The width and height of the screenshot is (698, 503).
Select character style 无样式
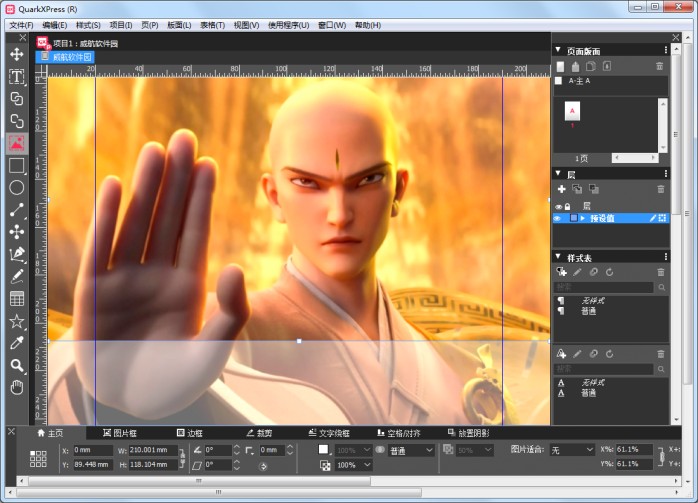coord(593,382)
